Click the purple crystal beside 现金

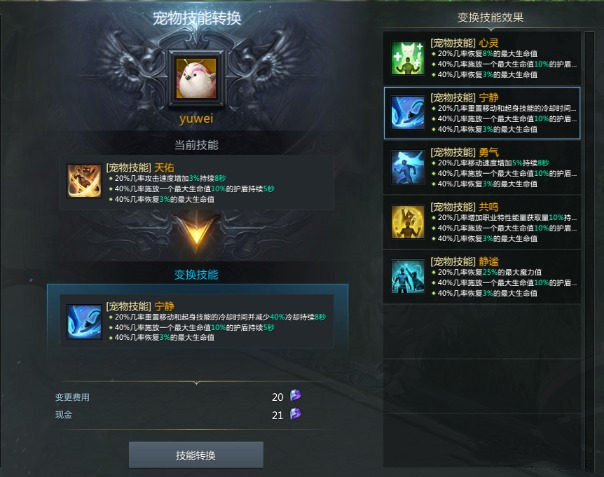295,414
